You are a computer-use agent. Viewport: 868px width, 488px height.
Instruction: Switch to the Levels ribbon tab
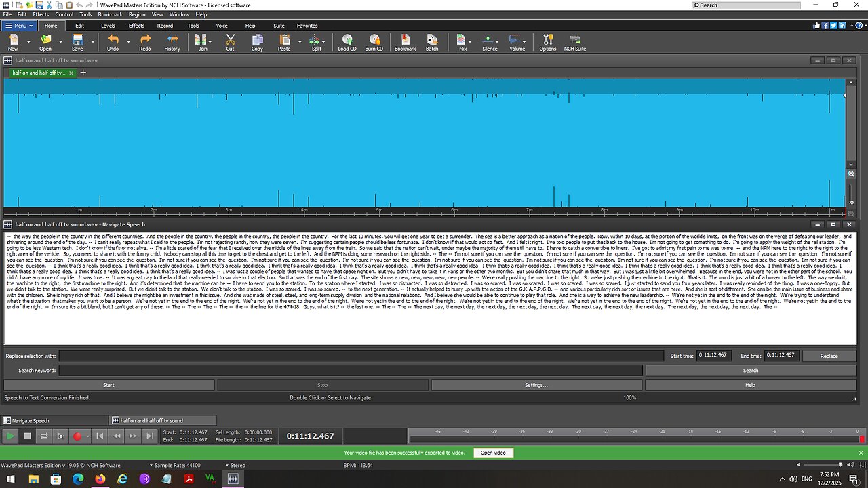point(108,26)
